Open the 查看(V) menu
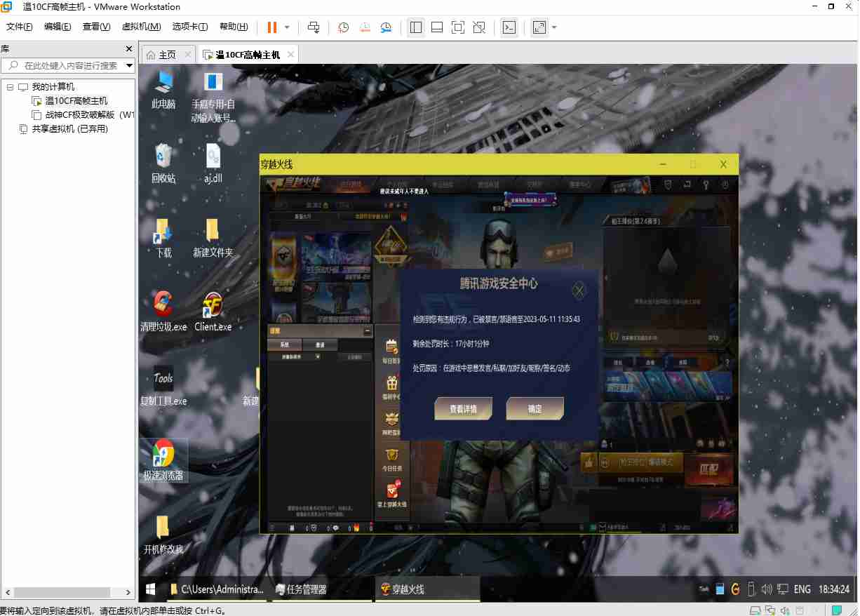860x616 pixels. 97,27
